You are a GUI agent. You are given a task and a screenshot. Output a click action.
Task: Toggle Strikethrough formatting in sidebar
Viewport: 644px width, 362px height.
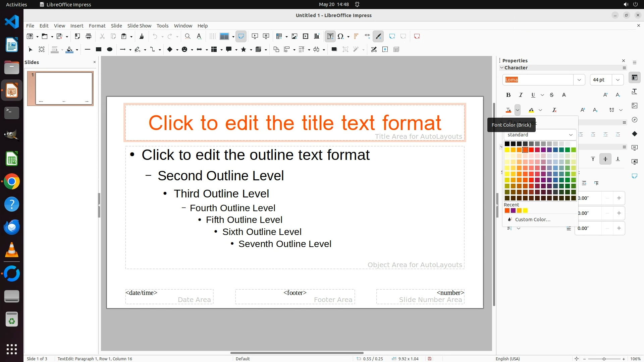pos(552,95)
